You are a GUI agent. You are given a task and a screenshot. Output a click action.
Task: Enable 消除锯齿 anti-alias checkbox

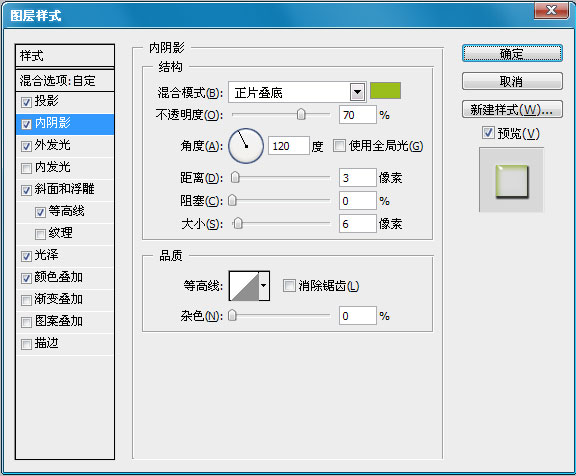tap(289, 285)
